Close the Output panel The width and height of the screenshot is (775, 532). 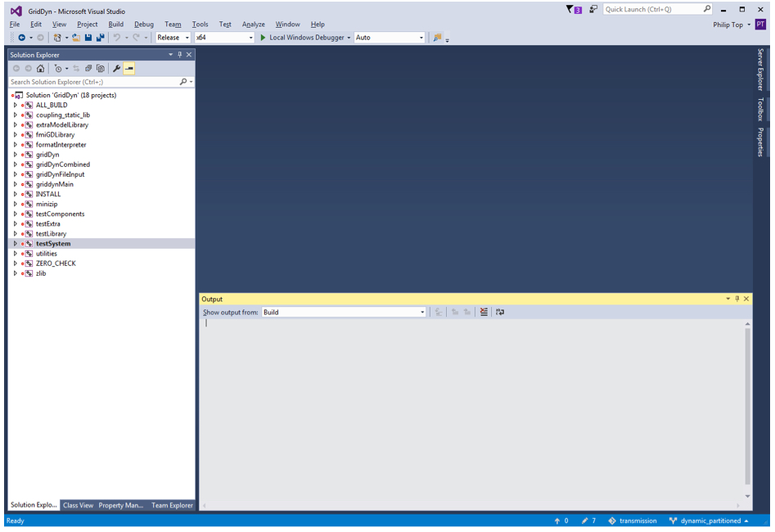(x=746, y=299)
